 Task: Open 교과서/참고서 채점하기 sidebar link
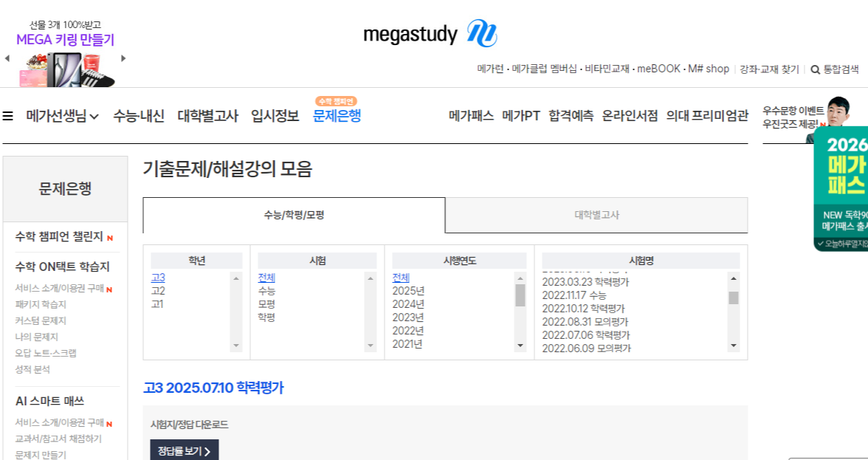coord(58,439)
